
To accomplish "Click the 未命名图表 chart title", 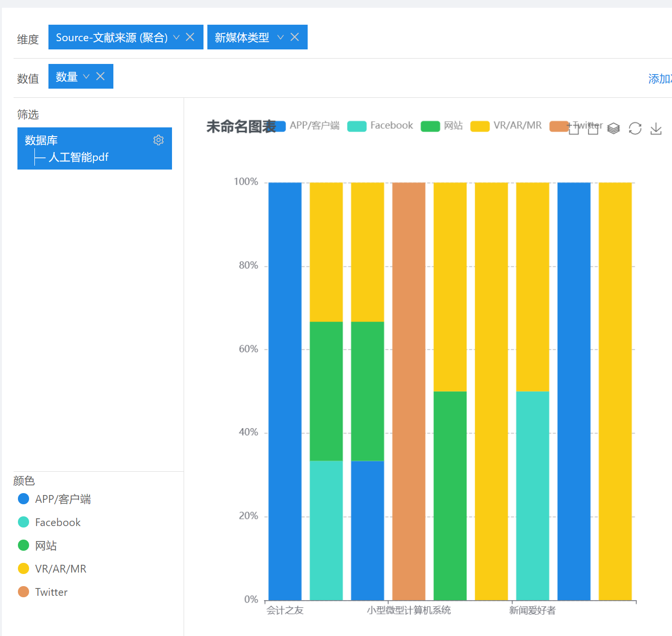I will point(241,127).
